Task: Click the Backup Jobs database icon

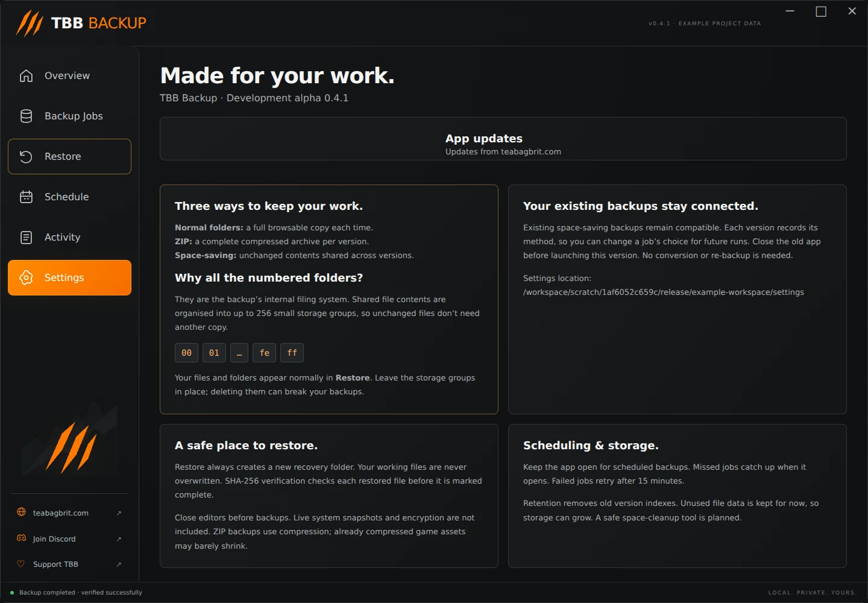Action: tap(26, 116)
